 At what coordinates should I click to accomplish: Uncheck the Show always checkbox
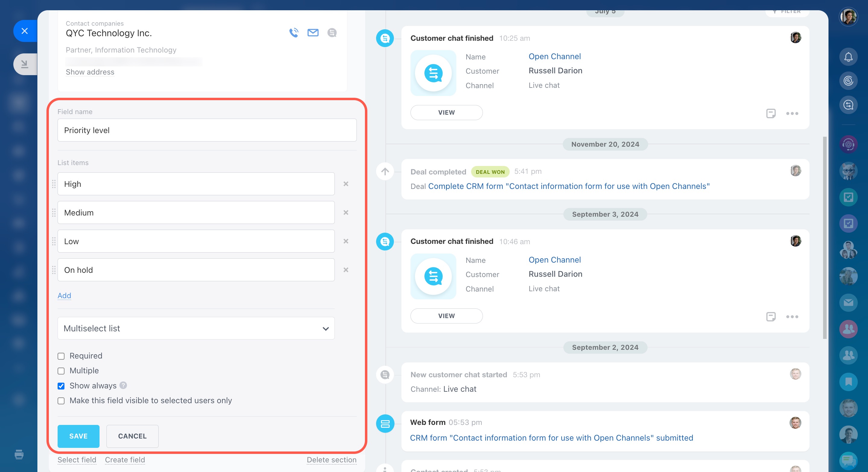pos(61,386)
